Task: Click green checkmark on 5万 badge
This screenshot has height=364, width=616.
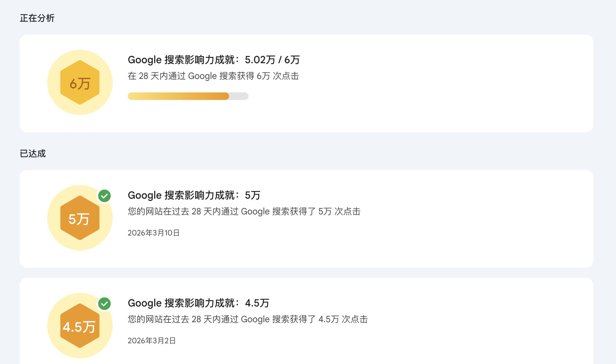Action: (104, 196)
